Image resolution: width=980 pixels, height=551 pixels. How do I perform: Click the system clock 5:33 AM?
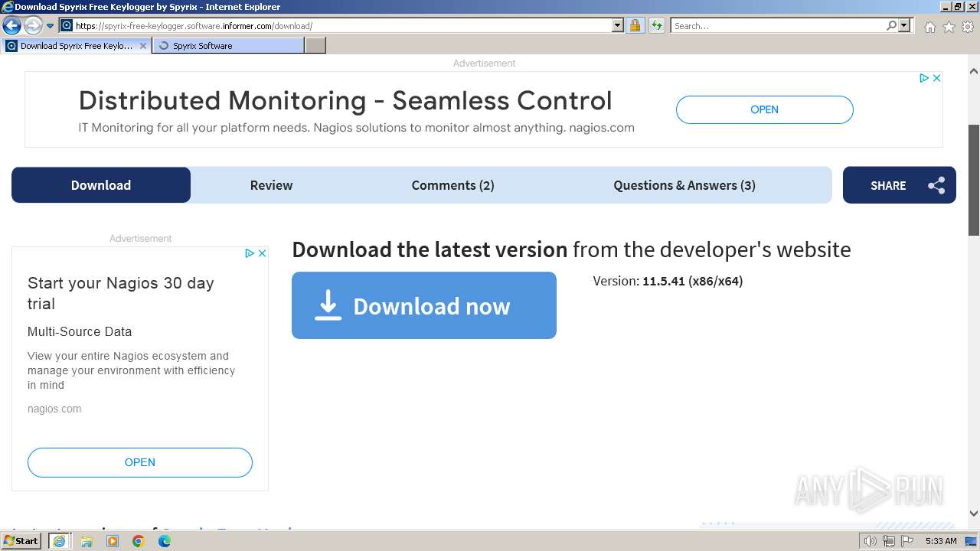941,541
